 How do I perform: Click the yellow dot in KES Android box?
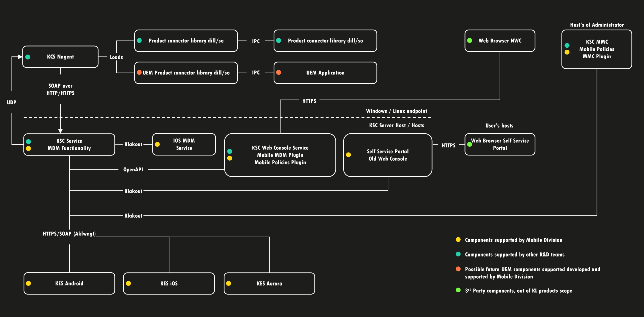29,283
